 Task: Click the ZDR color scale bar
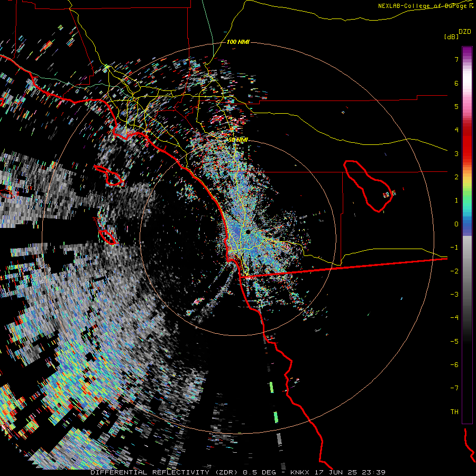pyautogui.click(x=467, y=235)
